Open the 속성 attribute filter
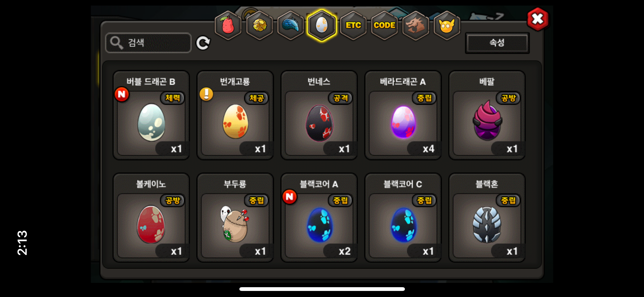644x297 pixels. click(x=497, y=43)
